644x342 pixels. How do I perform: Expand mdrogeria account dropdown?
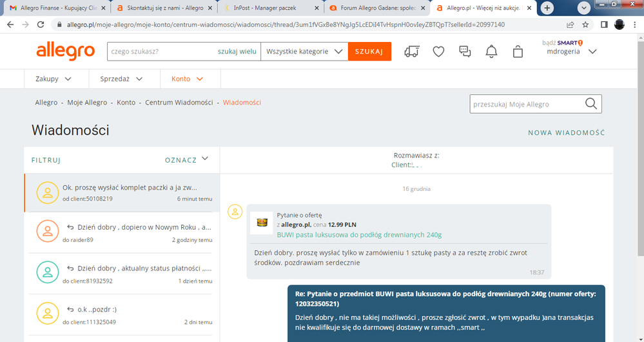(x=592, y=52)
